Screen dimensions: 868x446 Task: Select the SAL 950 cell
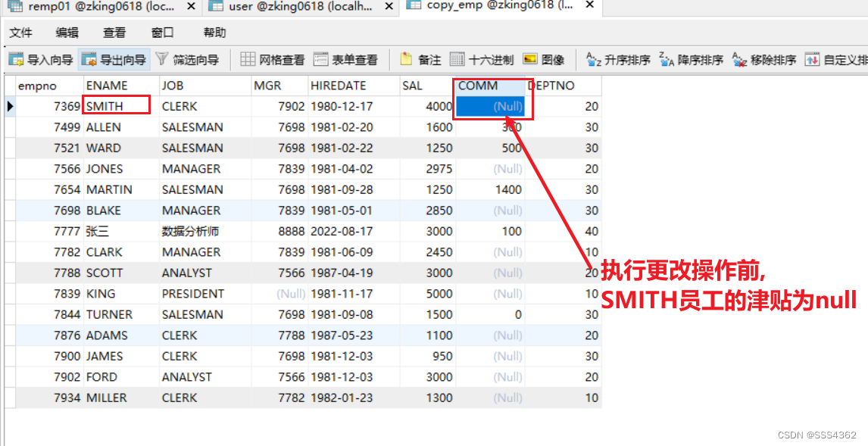(427, 356)
